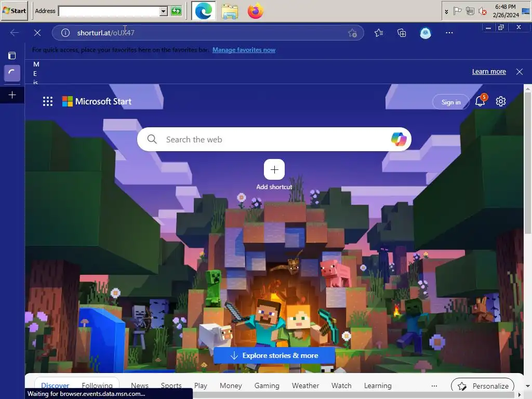Image resolution: width=532 pixels, height=399 pixels.
Task: Click the Sign in button
Action: tap(451, 102)
